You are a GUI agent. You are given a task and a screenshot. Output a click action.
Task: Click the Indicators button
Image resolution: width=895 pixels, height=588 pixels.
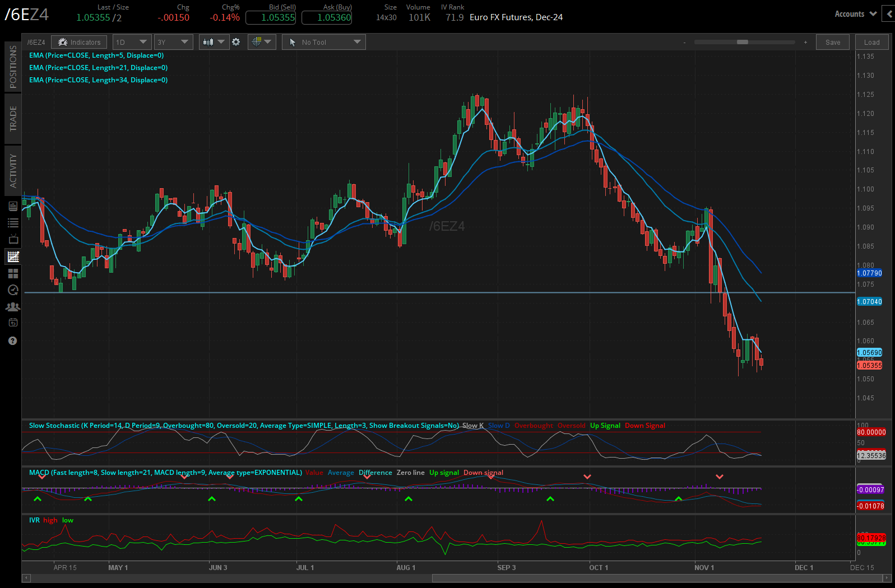pos(79,42)
